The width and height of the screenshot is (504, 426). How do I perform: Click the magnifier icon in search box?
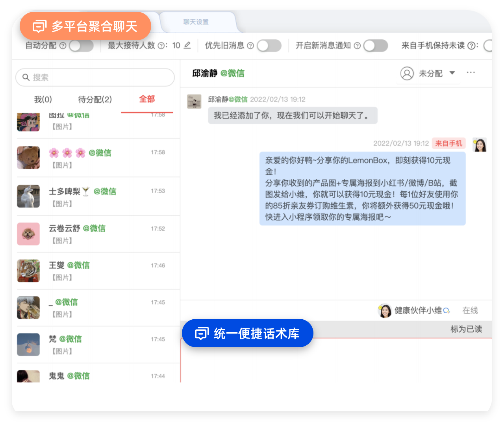click(26, 77)
